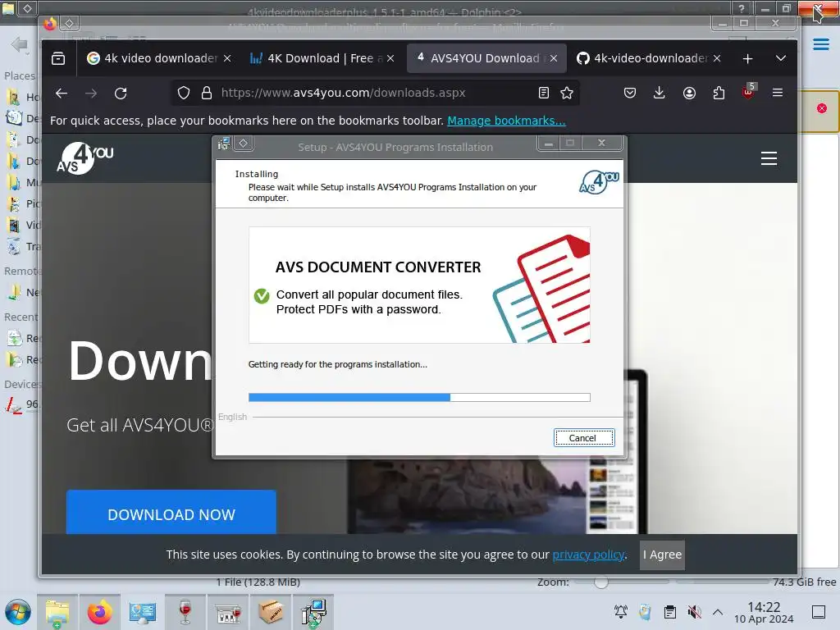
Task: Click the clock showing 14:22
Action: pos(764,606)
